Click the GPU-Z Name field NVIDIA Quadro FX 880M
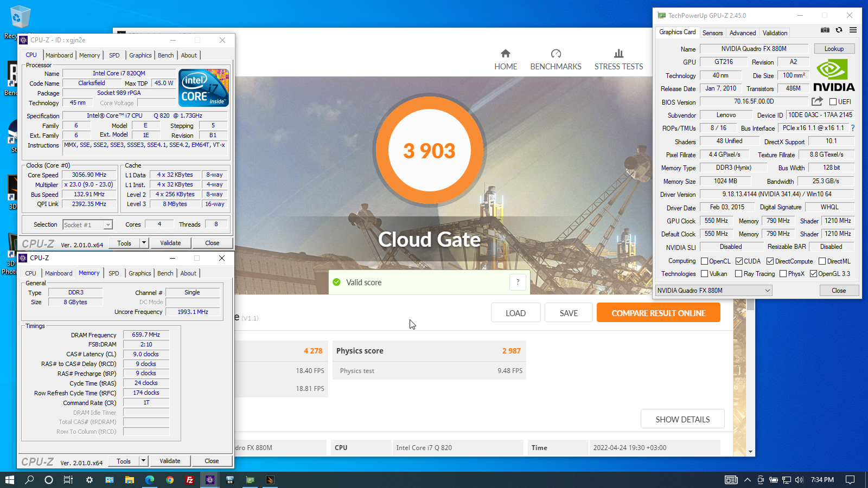 coord(754,49)
